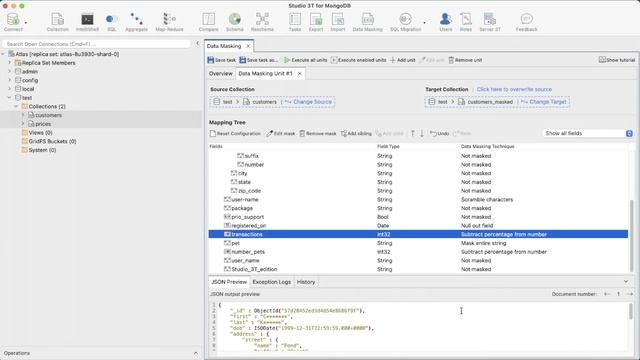Undo the last mapping change
Image resolution: width=640 pixels, height=360 pixels.
point(440,133)
